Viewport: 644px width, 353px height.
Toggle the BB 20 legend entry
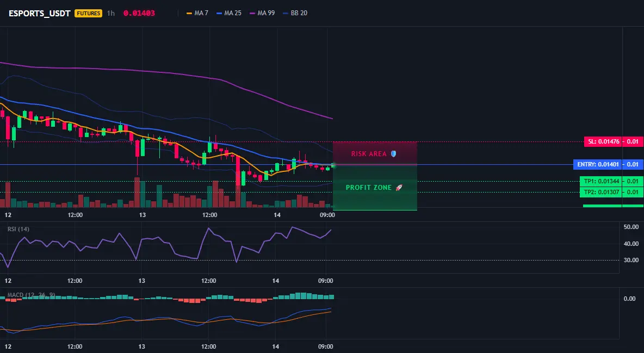[295, 13]
